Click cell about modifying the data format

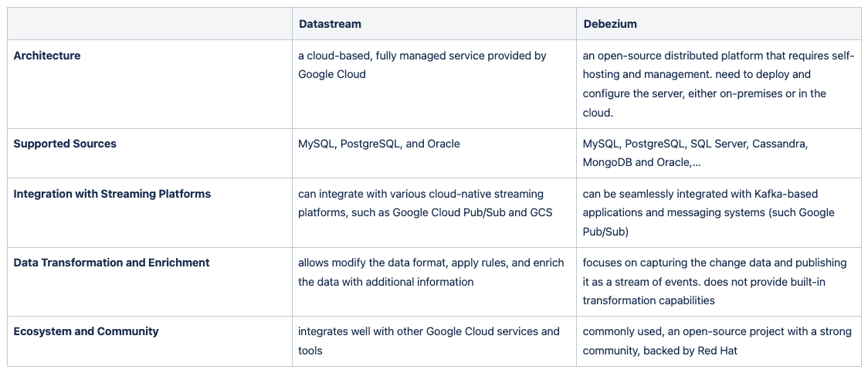[434, 282]
